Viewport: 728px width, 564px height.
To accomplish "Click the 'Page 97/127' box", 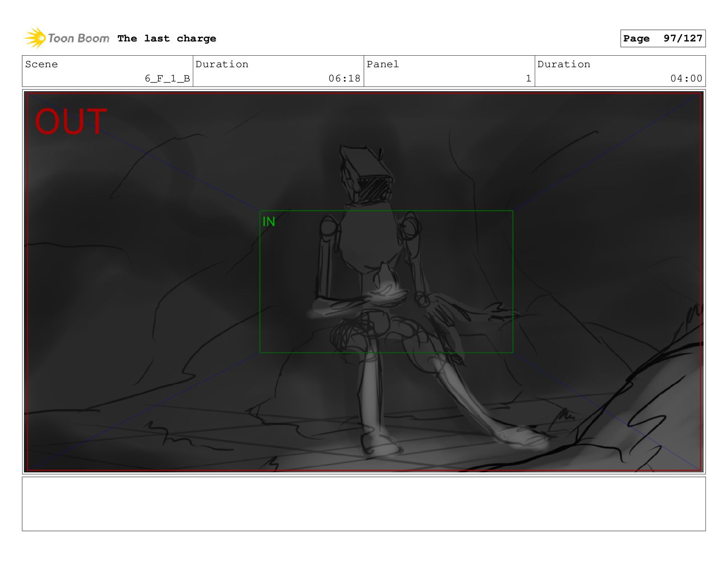I will click(x=663, y=39).
